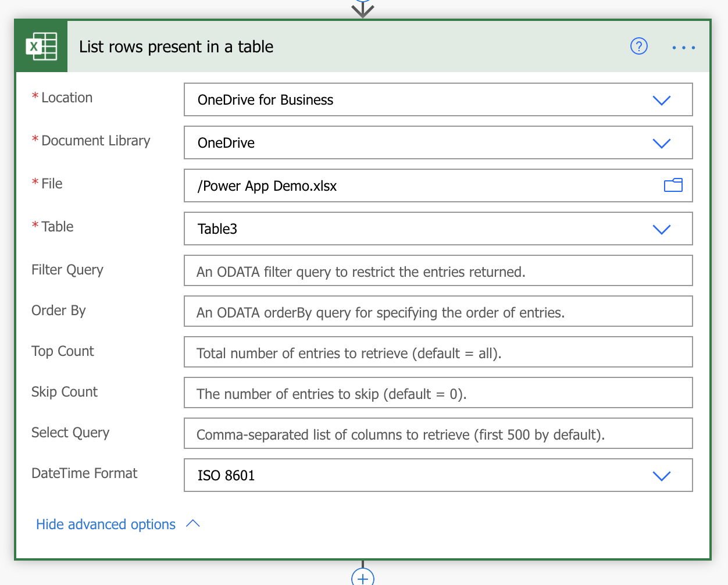728x585 pixels.
Task: Insert a new step with plus icon
Action: 363,578
